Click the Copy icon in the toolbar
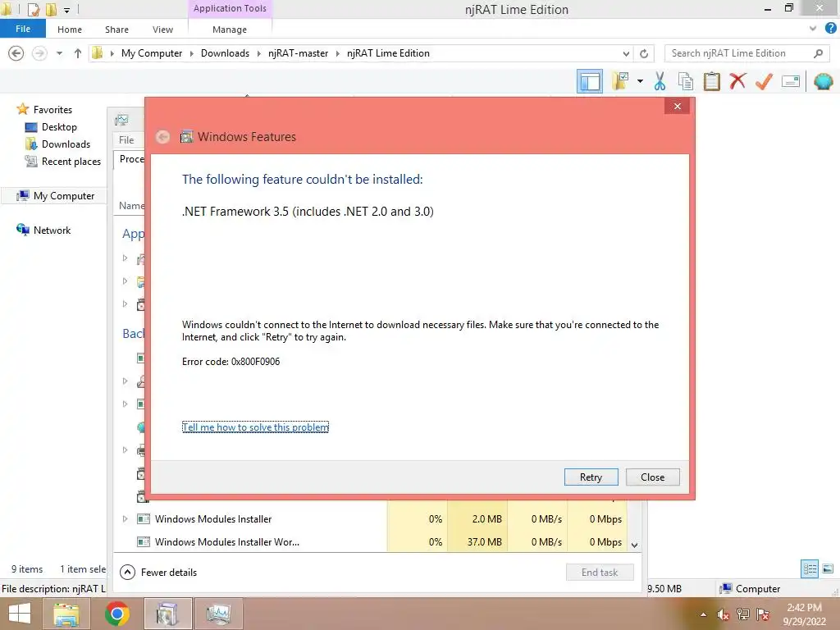The image size is (840, 630). [x=685, y=82]
